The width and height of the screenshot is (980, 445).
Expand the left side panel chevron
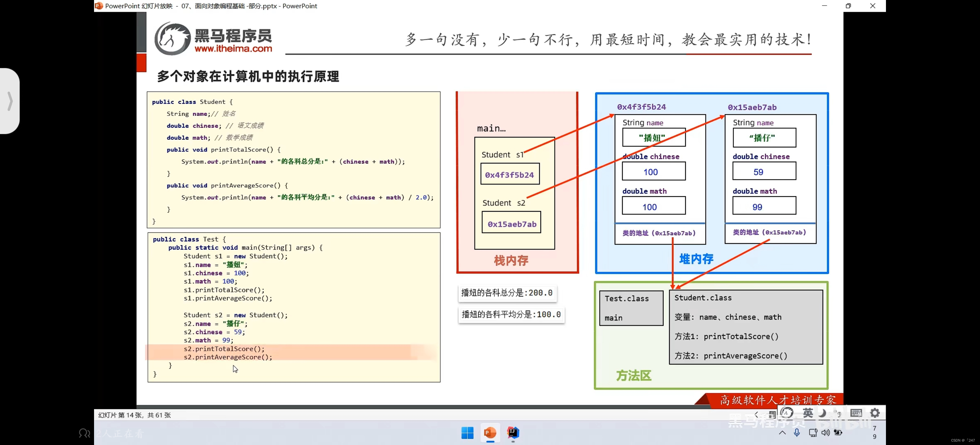[10, 101]
